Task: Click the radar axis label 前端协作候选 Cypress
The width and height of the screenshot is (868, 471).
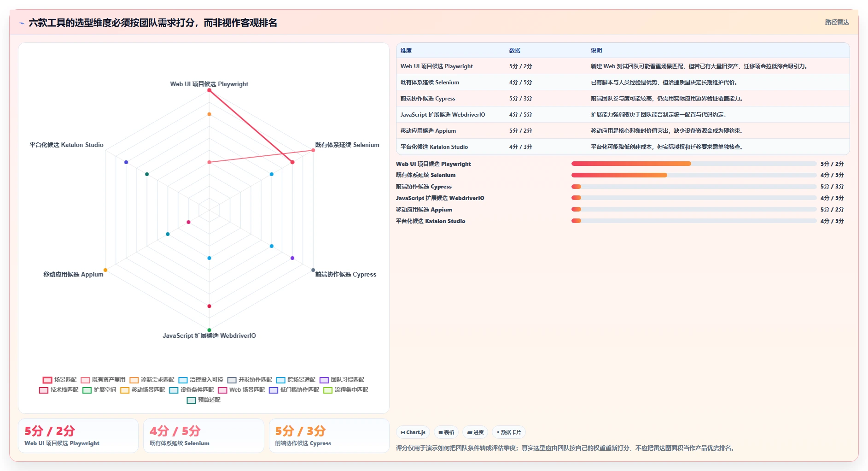Action: click(x=346, y=274)
